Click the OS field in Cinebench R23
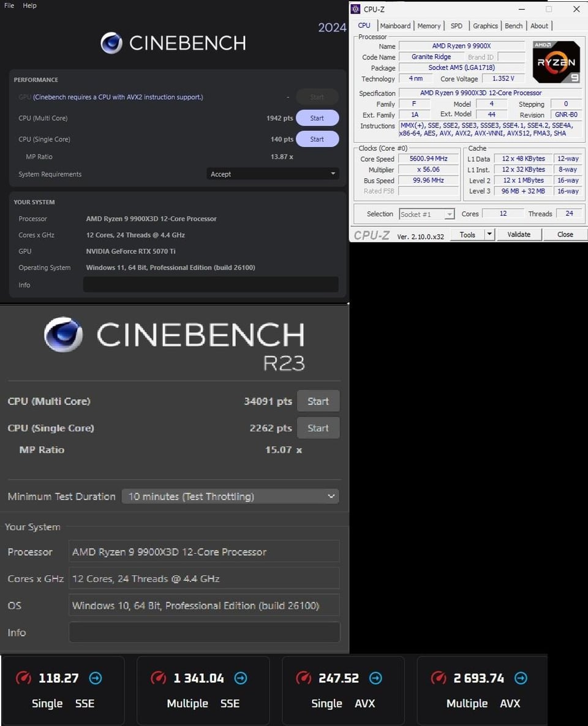588x726 pixels. click(x=204, y=605)
